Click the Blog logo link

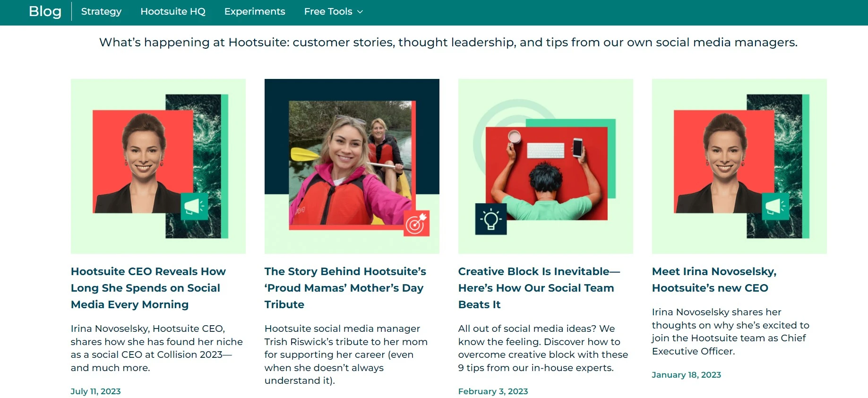point(45,11)
